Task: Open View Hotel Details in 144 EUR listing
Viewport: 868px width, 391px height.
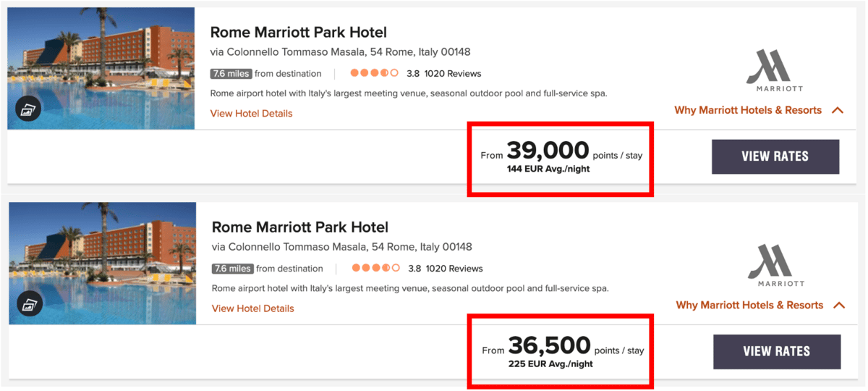Action: point(251,114)
